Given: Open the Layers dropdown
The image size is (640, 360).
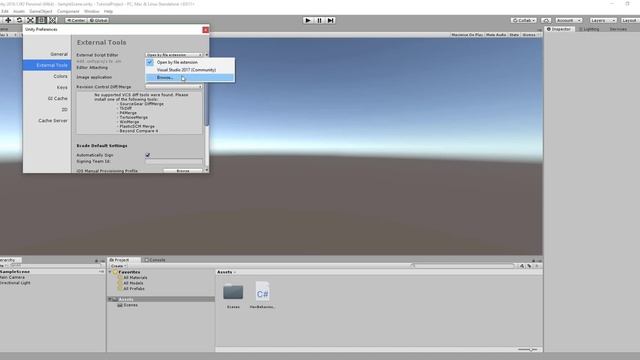Looking at the screenshot, I should pyautogui.click(x=602, y=20).
